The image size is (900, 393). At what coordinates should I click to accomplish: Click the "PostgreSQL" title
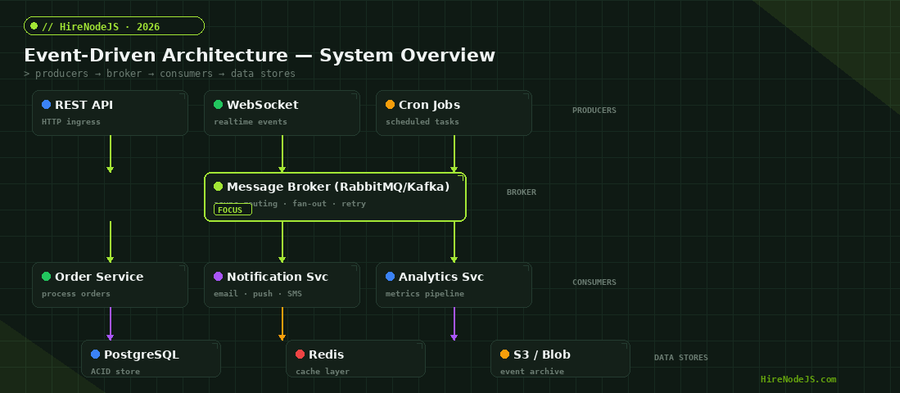coord(141,355)
